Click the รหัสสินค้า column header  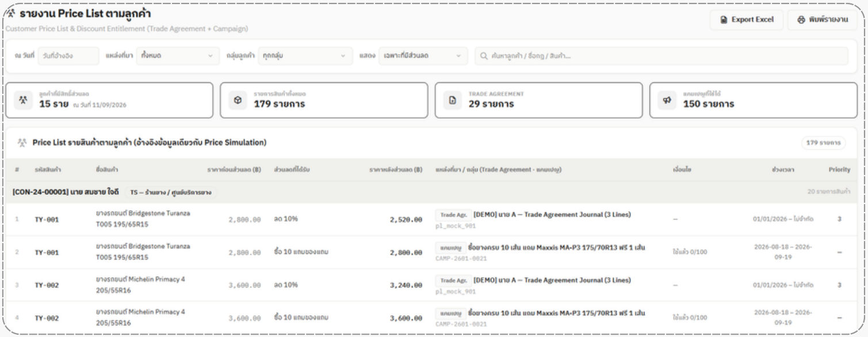(48, 170)
